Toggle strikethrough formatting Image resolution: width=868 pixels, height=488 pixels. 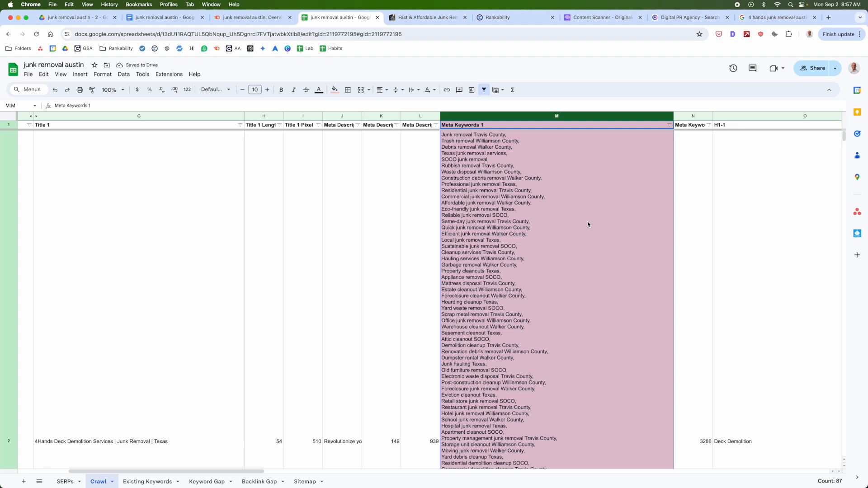pos(306,90)
